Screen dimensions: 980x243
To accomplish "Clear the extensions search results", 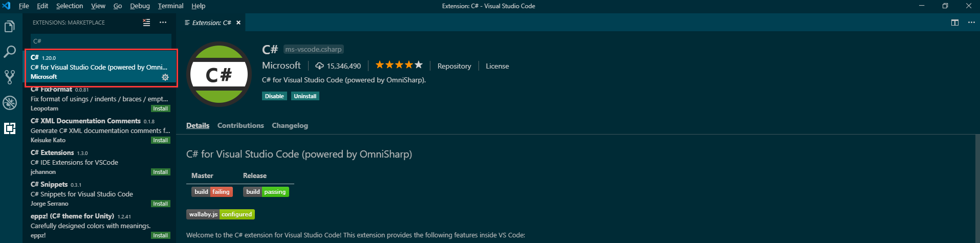I will tap(146, 23).
